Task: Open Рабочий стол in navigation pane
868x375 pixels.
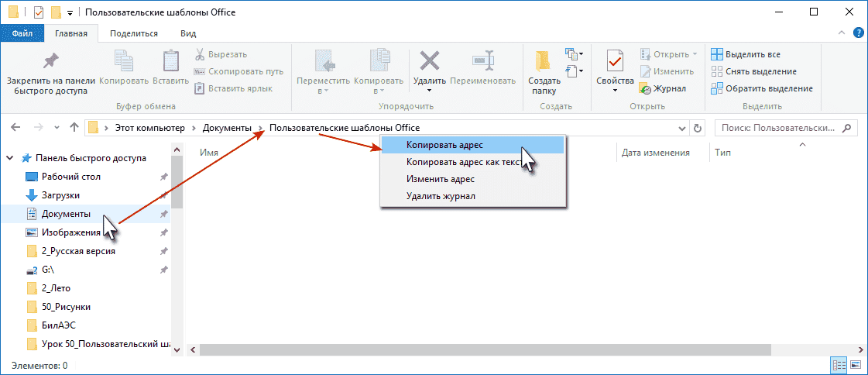Action: pos(71,177)
